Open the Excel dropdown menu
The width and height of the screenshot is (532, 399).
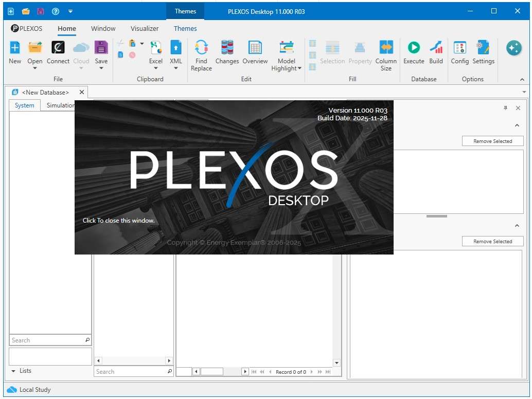click(156, 68)
